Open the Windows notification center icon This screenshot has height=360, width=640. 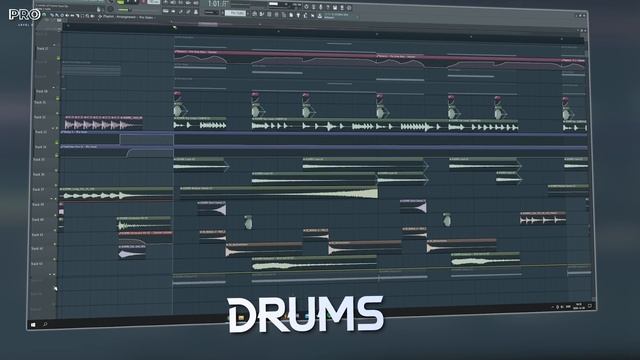[590, 306]
